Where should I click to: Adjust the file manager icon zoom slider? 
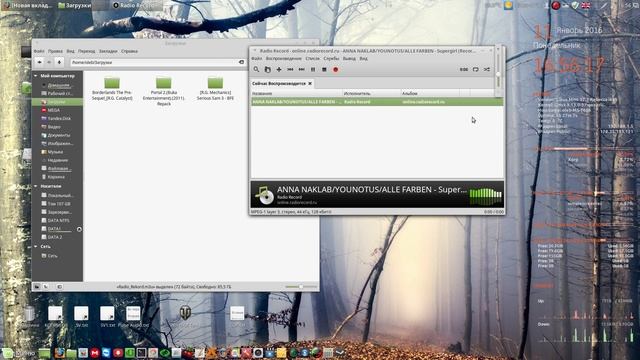coord(301,287)
